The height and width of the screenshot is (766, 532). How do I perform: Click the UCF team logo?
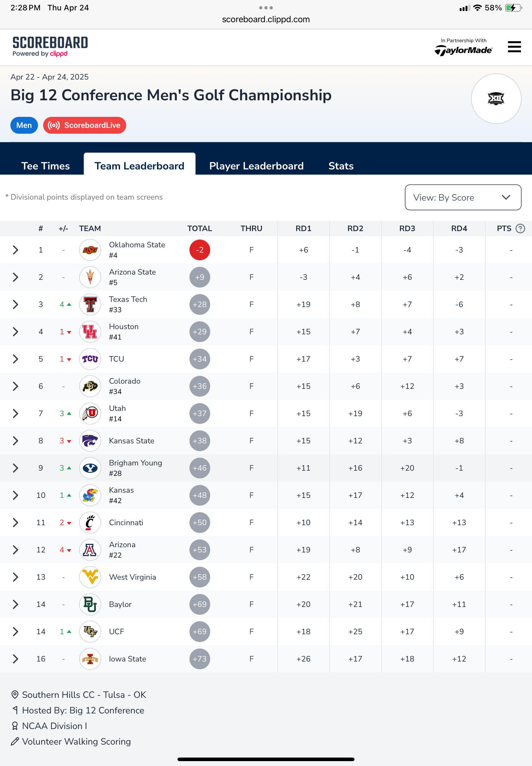[90, 632]
